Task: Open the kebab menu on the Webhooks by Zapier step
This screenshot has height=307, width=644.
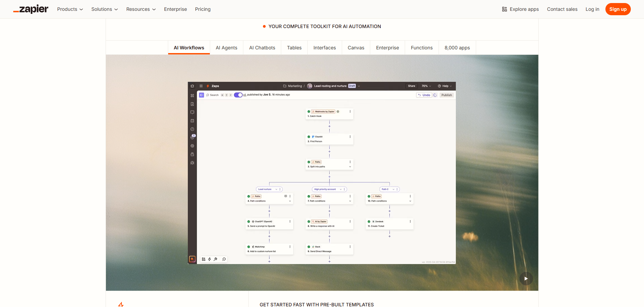Action: (350, 111)
